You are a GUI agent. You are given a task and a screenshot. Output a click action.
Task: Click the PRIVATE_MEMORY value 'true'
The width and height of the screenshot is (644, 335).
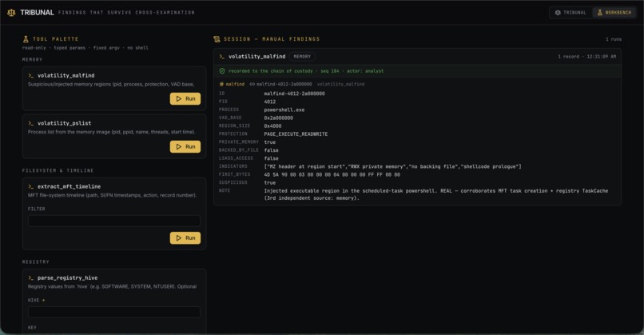coord(270,142)
